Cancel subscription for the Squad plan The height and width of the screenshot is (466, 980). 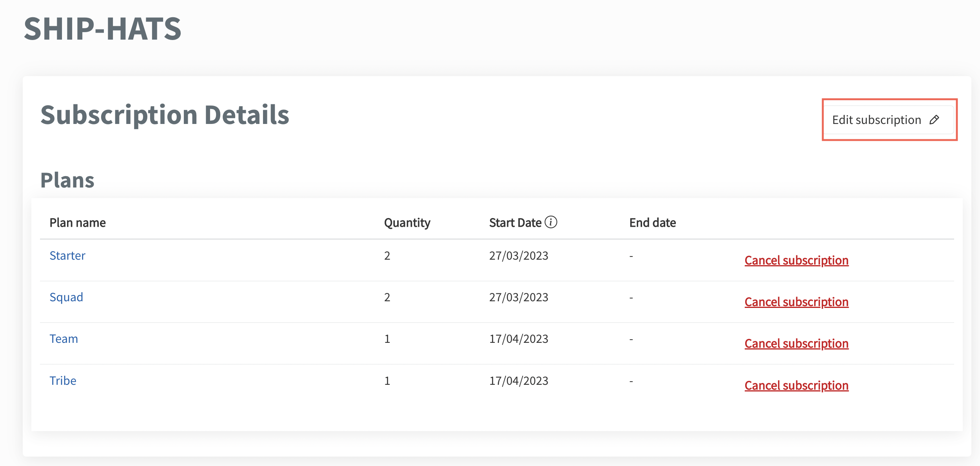[x=796, y=302]
